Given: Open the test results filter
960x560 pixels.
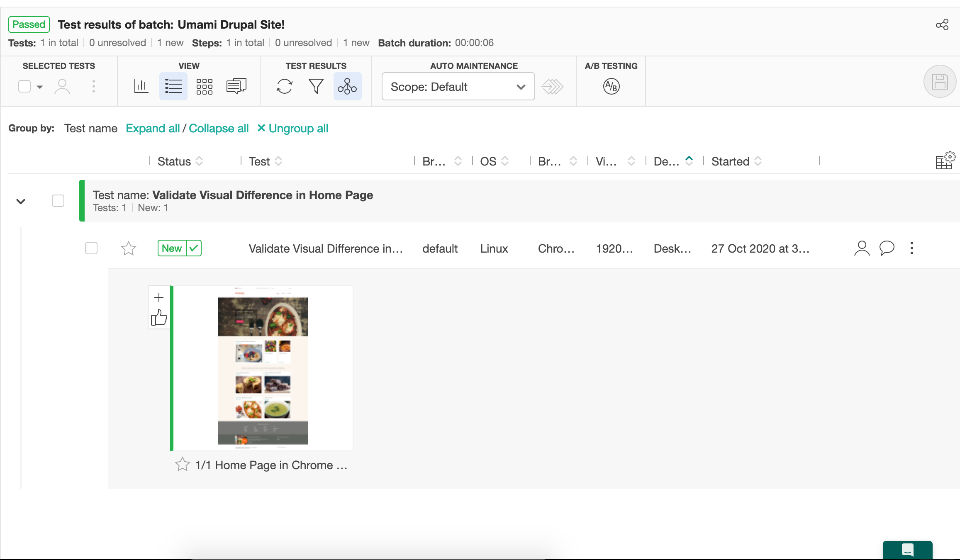Looking at the screenshot, I should point(316,86).
